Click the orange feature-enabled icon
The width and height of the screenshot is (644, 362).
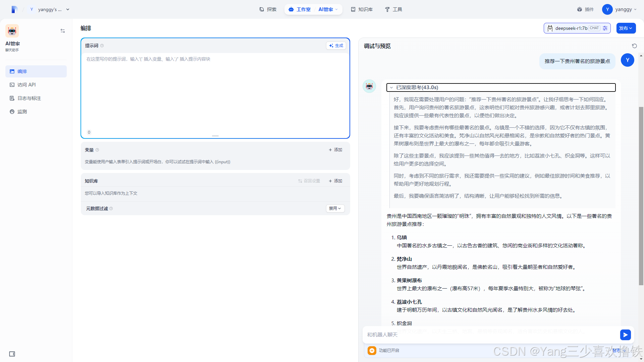coord(372,350)
